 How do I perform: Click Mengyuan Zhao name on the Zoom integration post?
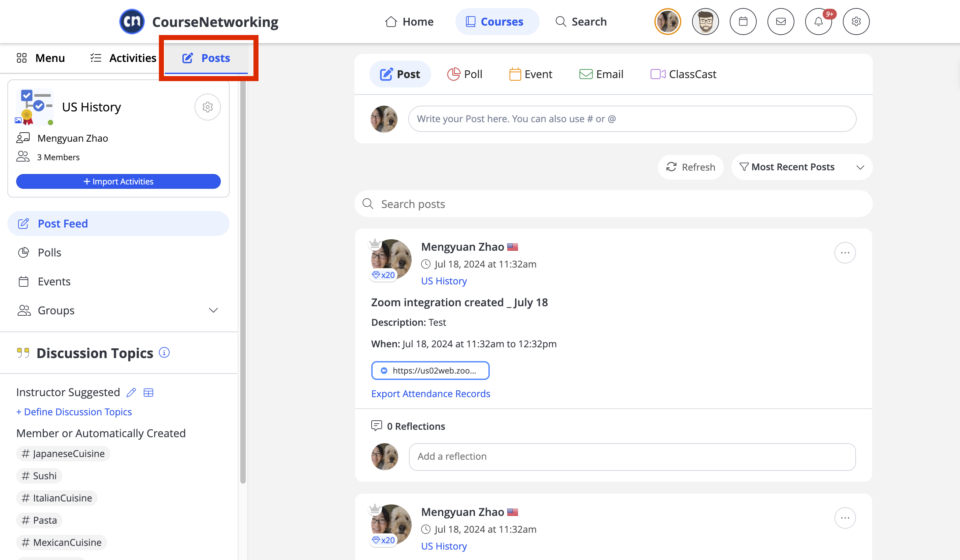pos(462,247)
